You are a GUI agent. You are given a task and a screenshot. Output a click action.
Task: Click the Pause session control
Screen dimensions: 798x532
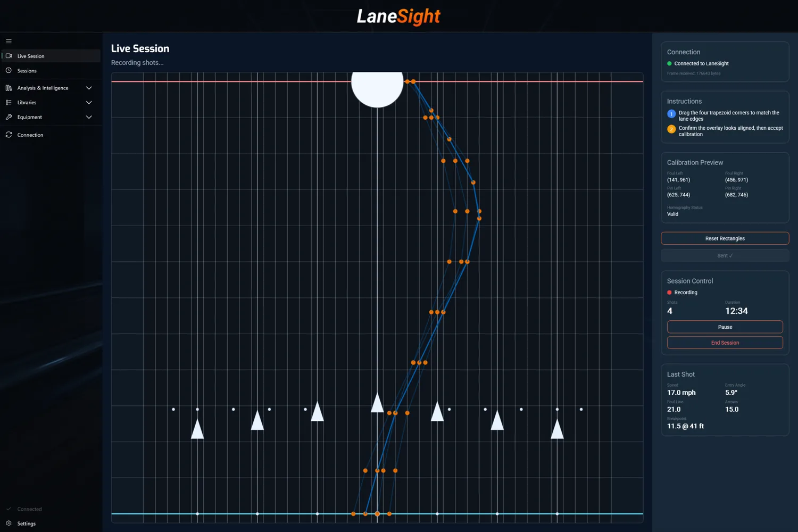[725, 327]
